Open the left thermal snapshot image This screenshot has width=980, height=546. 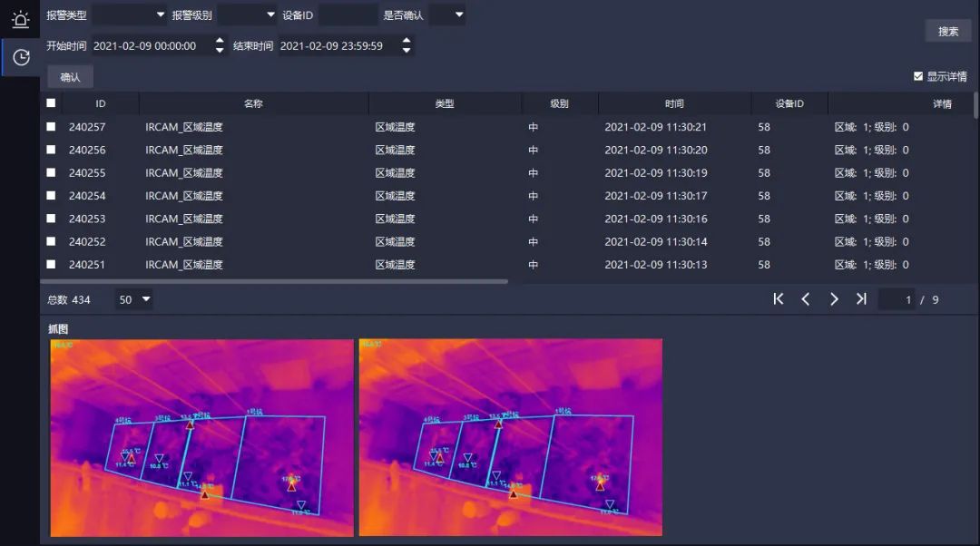(x=201, y=438)
